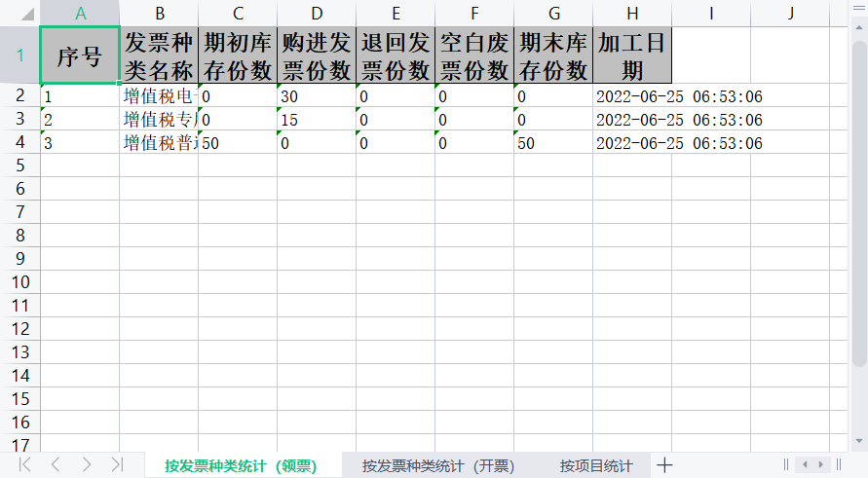Select cell D2 showing 30
The width and height of the screenshot is (868, 478).
pos(317,95)
